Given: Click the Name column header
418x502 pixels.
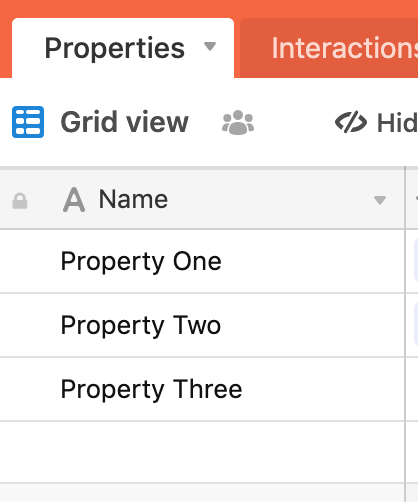Looking at the screenshot, I should (202, 200).
